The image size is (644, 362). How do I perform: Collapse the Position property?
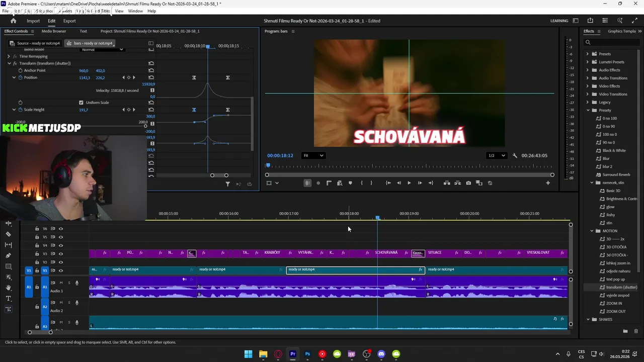click(x=14, y=77)
